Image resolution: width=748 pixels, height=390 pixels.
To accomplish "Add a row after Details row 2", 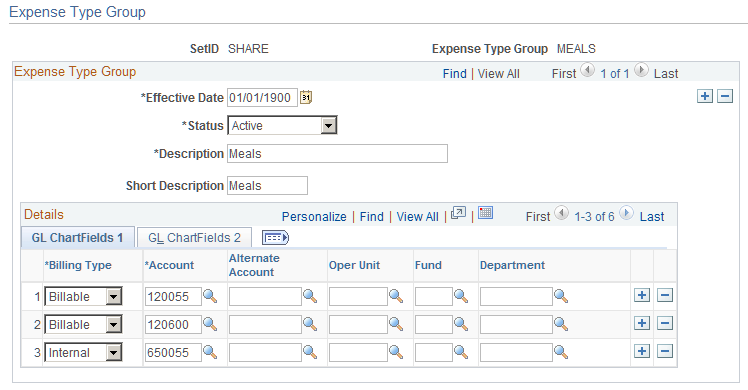I will click(642, 323).
